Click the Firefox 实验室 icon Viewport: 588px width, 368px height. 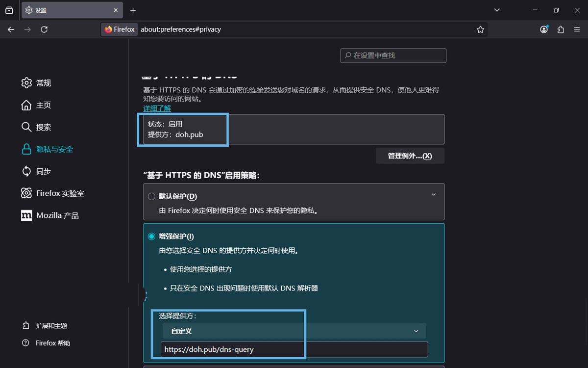pyautogui.click(x=26, y=193)
